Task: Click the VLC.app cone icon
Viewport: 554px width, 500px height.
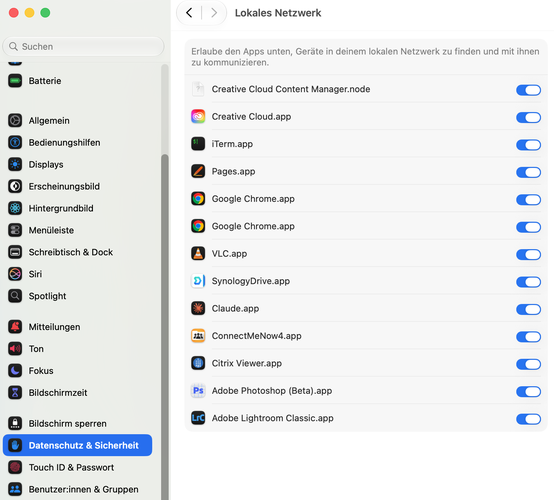Action: tap(198, 254)
